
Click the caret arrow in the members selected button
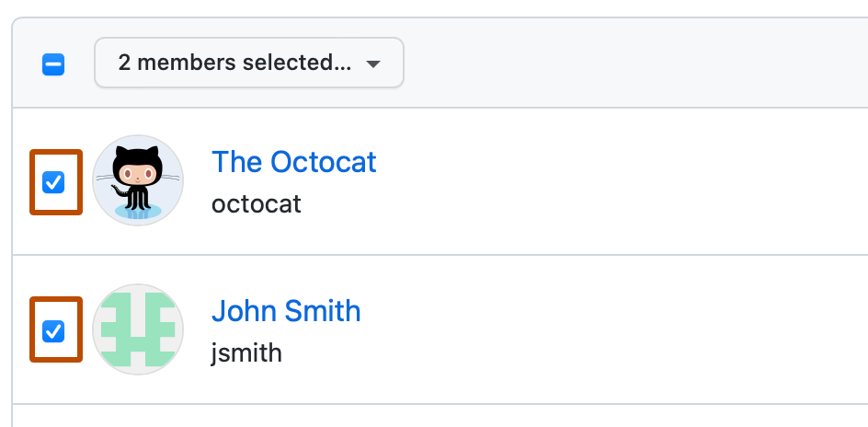tap(372, 63)
